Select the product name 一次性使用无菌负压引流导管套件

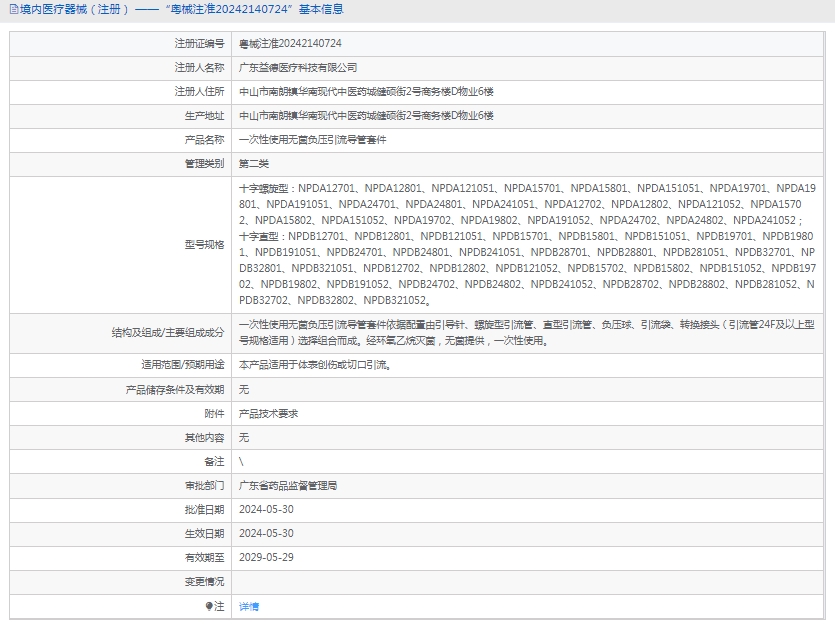click(312, 140)
